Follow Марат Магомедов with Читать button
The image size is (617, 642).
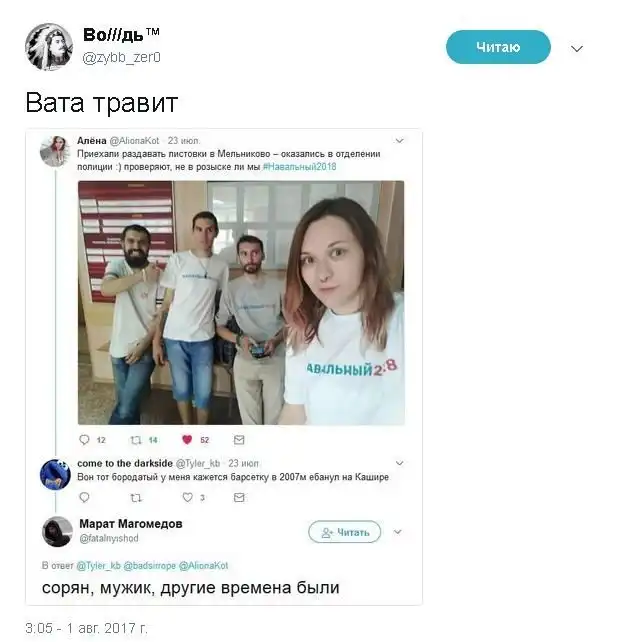pyautogui.click(x=345, y=532)
